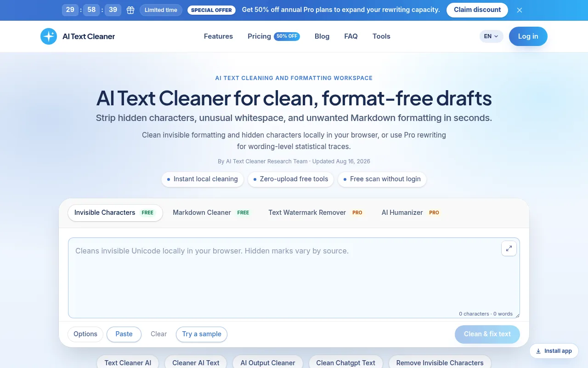The height and width of the screenshot is (368, 588).
Task: Open the EN language dropdown
Action: click(492, 36)
